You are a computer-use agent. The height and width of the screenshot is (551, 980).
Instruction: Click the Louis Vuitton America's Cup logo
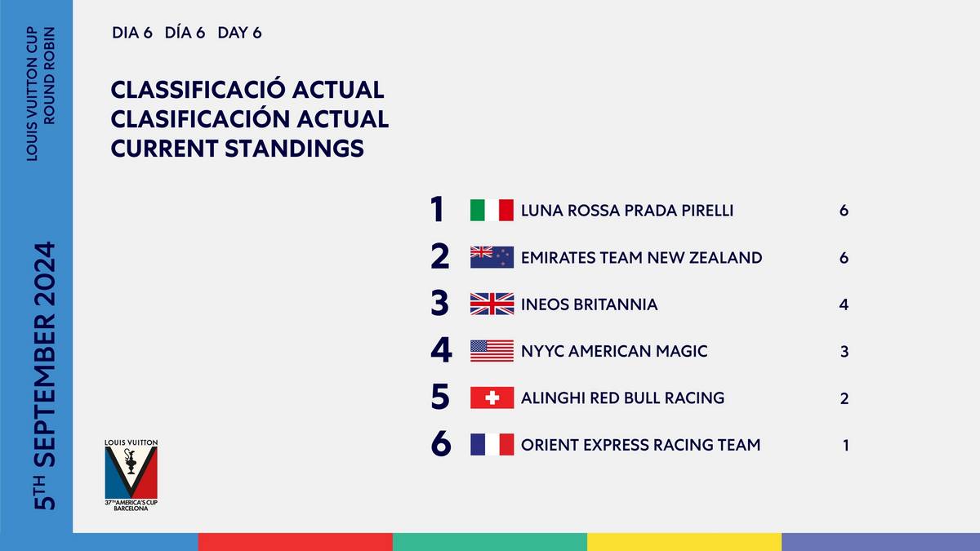[x=131, y=474]
